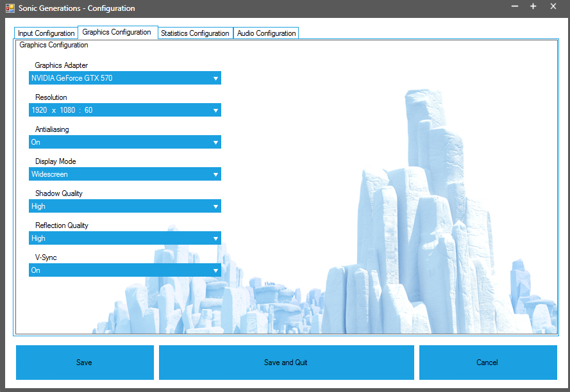Click the 'Graphics Adapter' label
This screenshot has height=392, width=570.
[62, 65]
